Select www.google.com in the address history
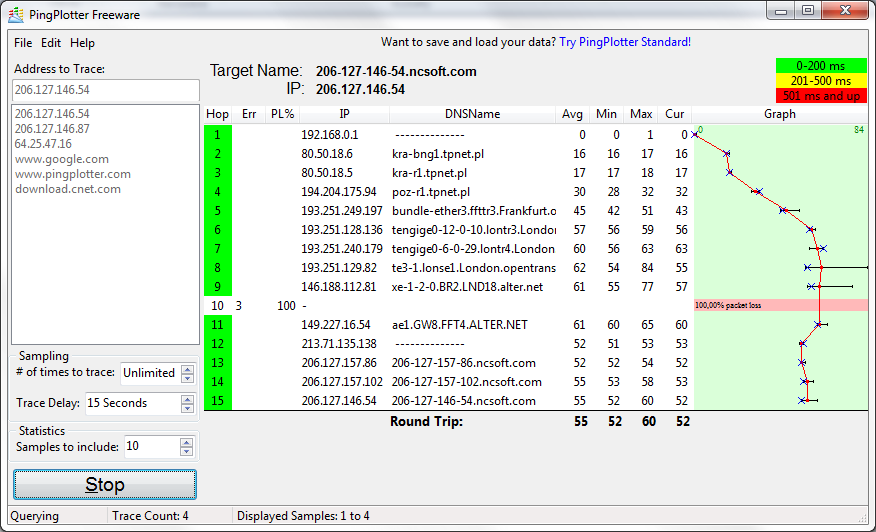Viewport: 876px width, 532px height. (61, 159)
